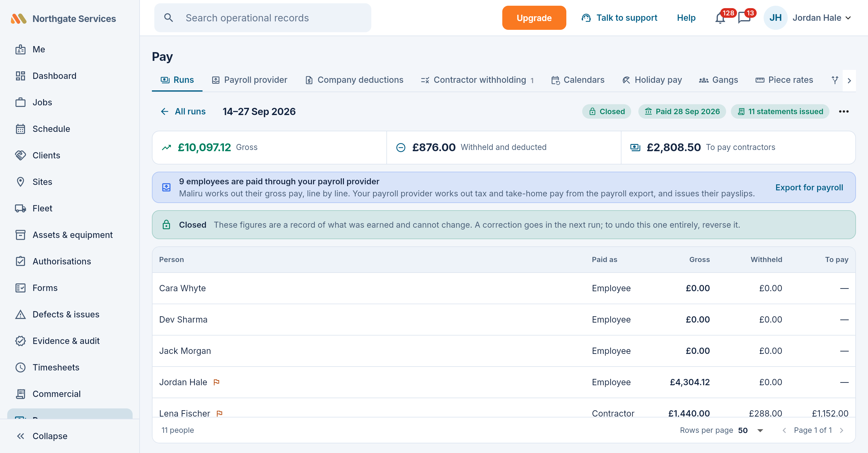Click the flag icon beside Jordan Hale
This screenshot has width=868, height=453.
click(217, 382)
